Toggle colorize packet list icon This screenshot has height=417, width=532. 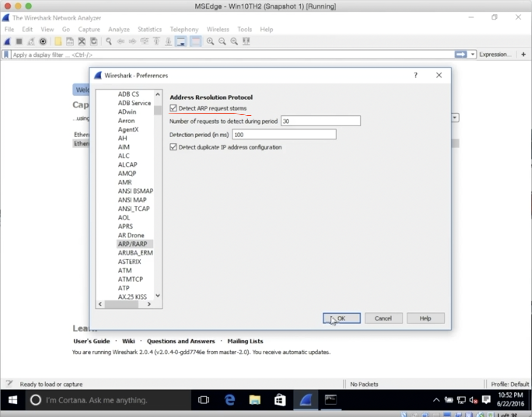click(x=195, y=42)
